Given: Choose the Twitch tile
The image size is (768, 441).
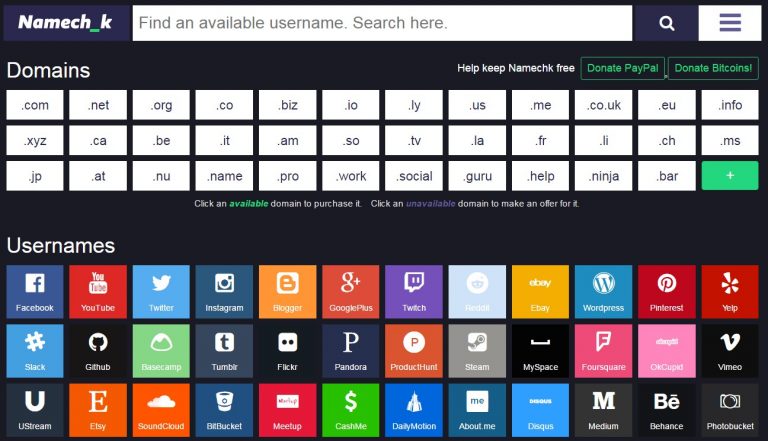Looking at the screenshot, I should tap(414, 292).
